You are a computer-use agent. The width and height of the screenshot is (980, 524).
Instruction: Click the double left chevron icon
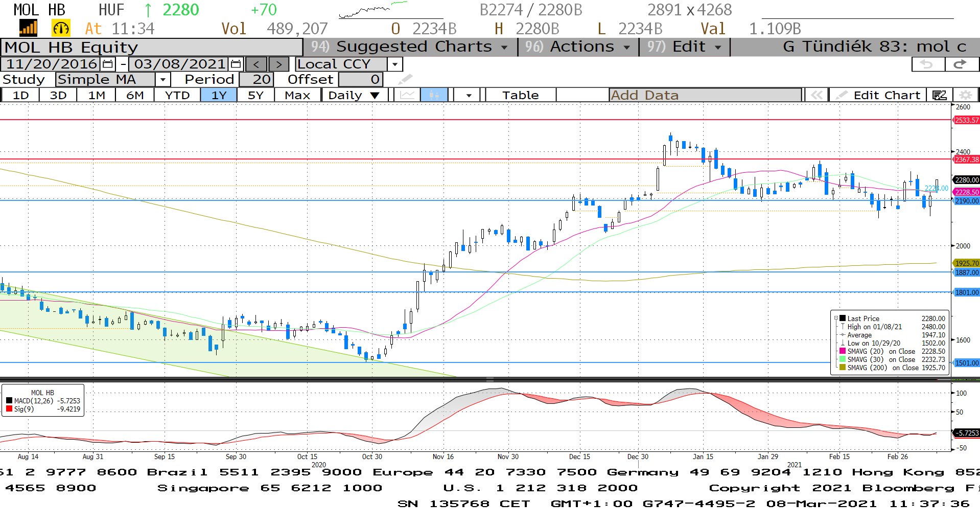816,95
